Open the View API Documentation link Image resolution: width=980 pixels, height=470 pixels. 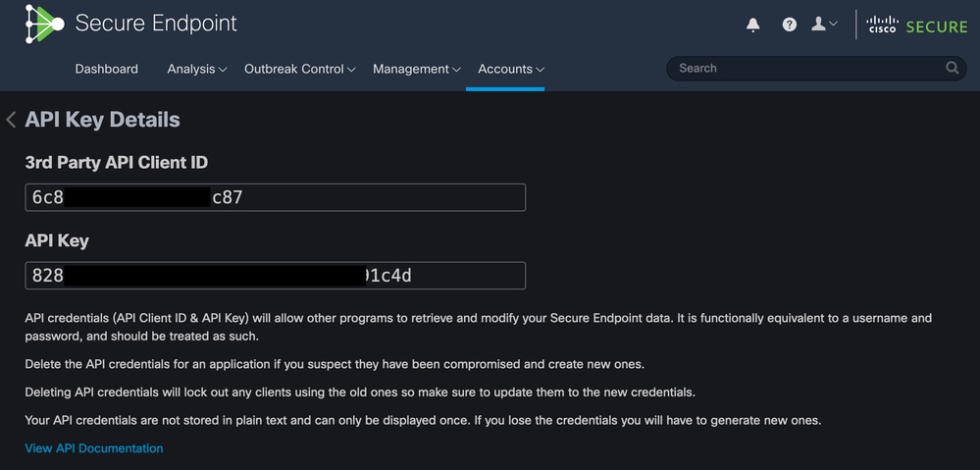[94, 448]
